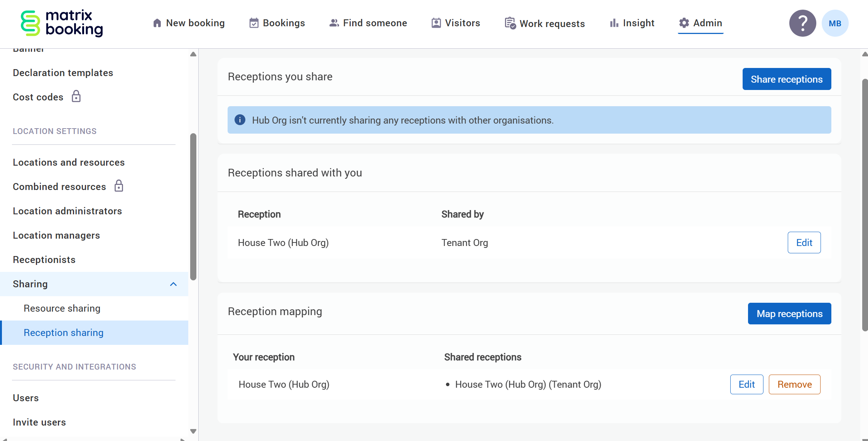
Task: Click the Combined resources lock icon
Action: 119,186
